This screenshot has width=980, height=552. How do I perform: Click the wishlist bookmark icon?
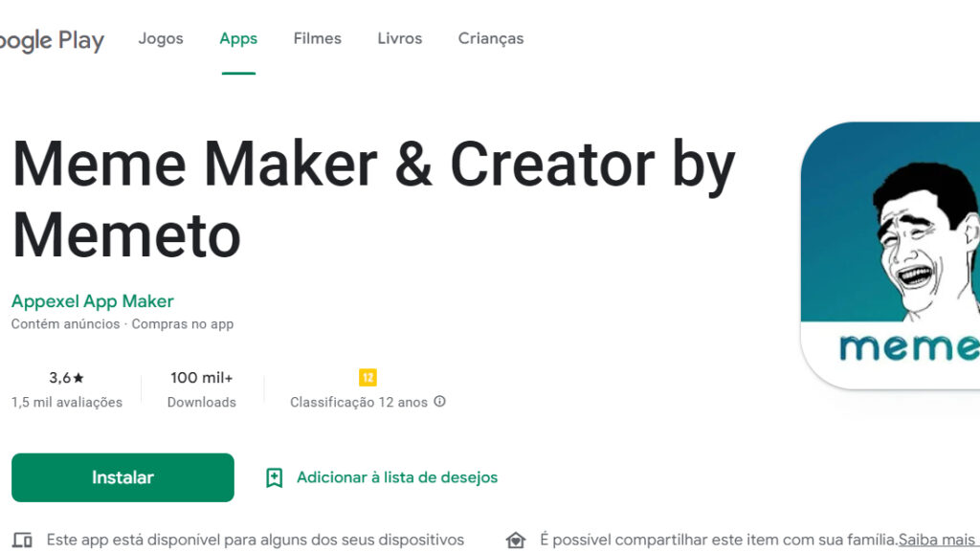pyautogui.click(x=275, y=477)
